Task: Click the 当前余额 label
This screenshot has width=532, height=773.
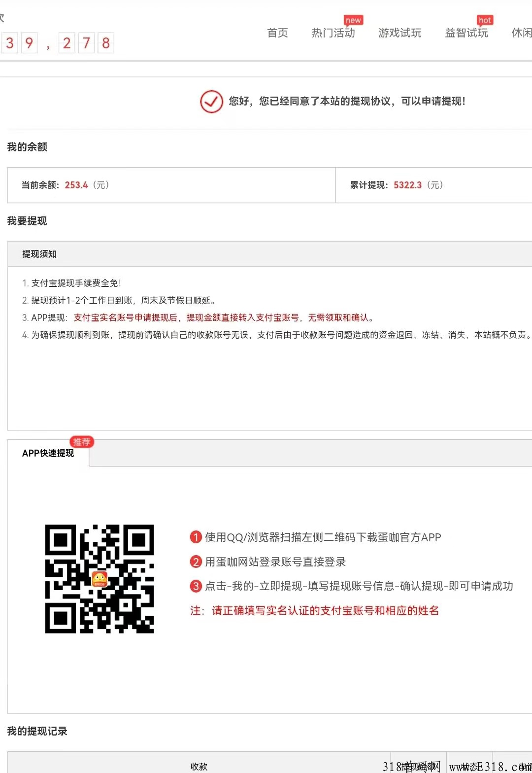Action: (40, 185)
